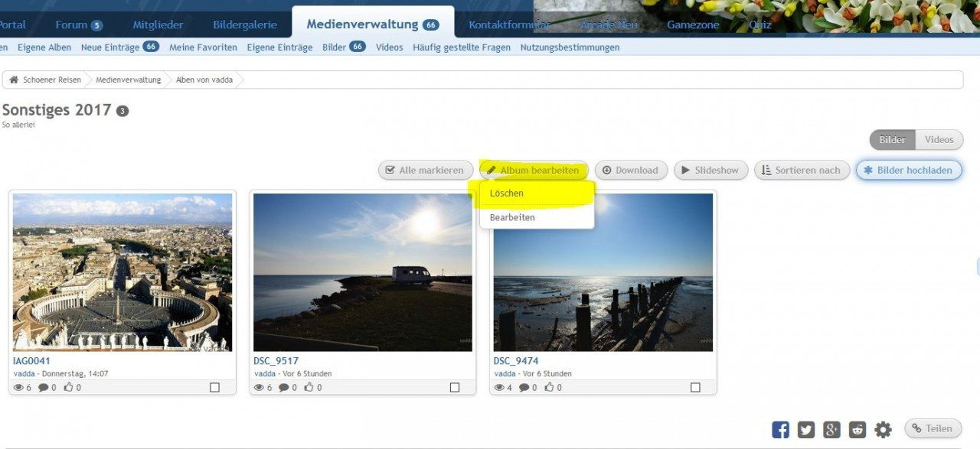Click Alben von vadda breadcrumb

pyautogui.click(x=204, y=80)
